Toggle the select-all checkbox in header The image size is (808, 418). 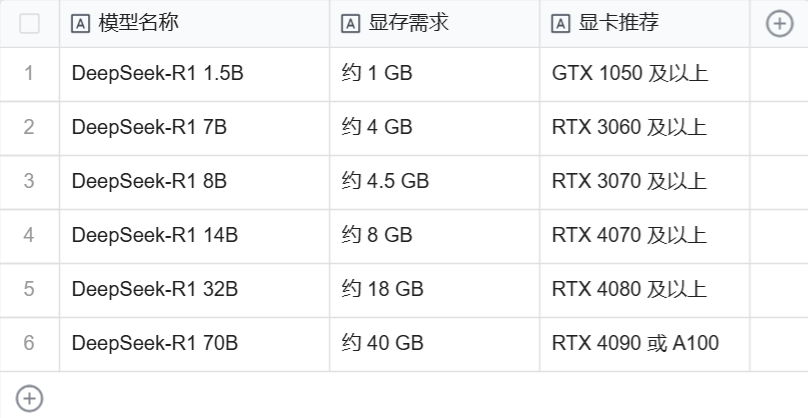click(29, 24)
